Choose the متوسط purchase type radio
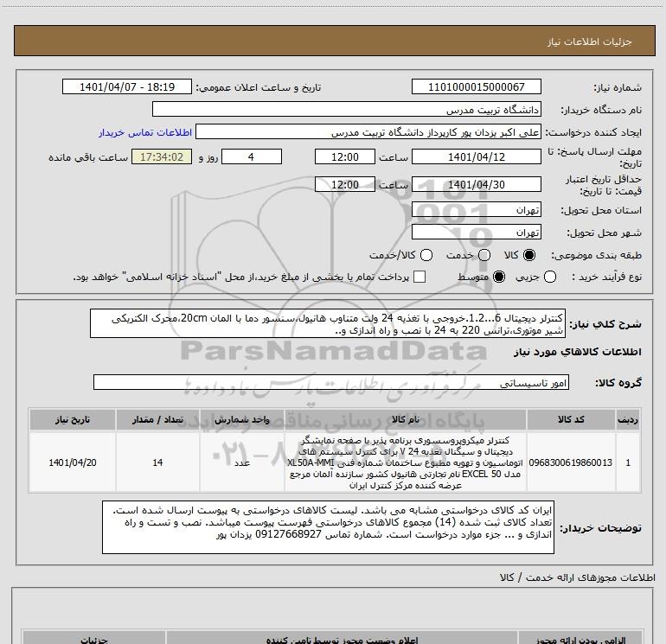666x644 pixels. pyautogui.click(x=499, y=277)
